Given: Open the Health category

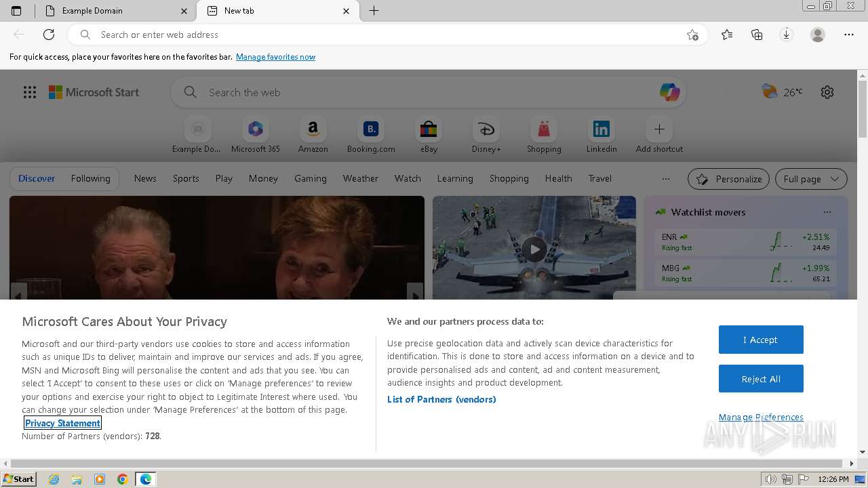Looking at the screenshot, I should (x=559, y=178).
